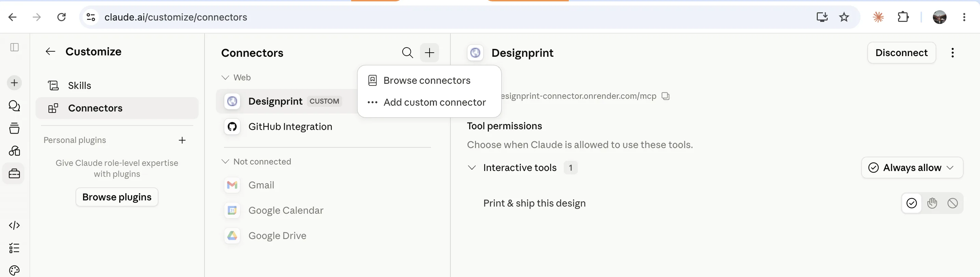Viewport: 980px width, 277px height.
Task: Click the Print & ship this design label
Action: [534, 203]
